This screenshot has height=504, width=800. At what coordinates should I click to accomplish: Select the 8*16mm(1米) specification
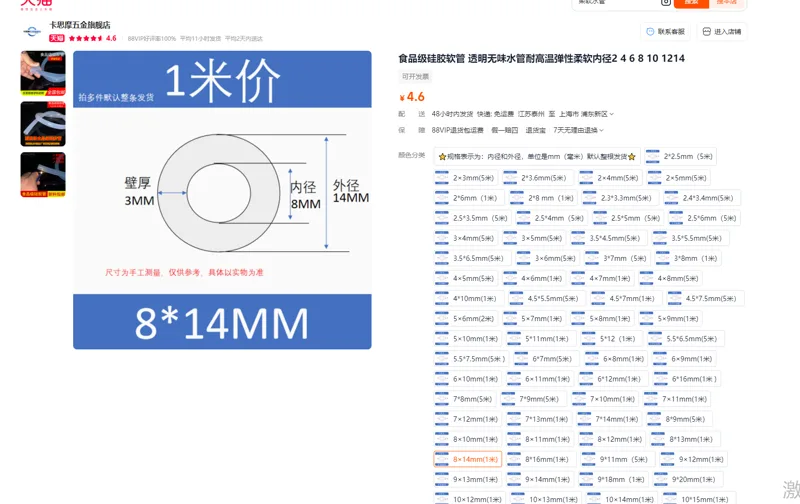[540, 459]
